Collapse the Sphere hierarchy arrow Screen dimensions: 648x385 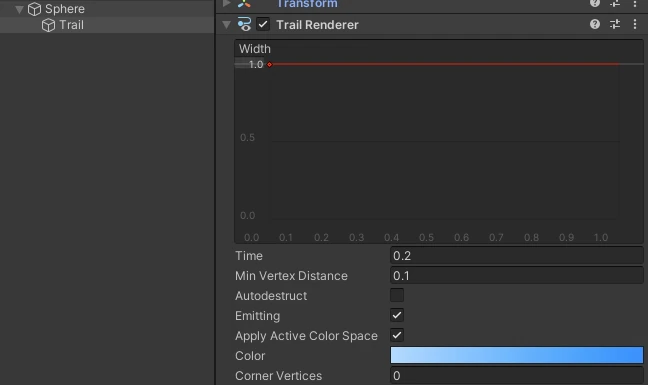19,9
